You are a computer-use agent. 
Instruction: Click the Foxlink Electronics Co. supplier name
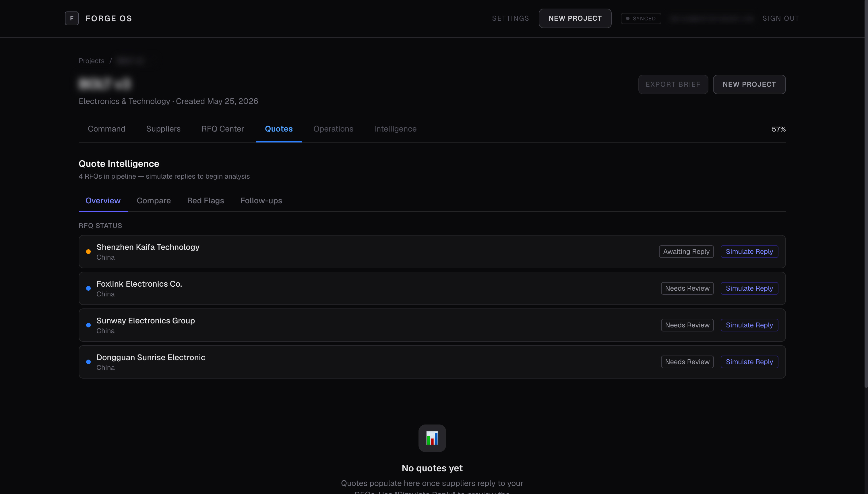tap(139, 284)
